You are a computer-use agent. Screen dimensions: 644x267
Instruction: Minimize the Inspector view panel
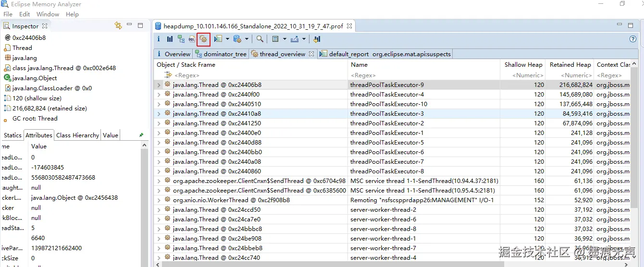click(x=129, y=25)
